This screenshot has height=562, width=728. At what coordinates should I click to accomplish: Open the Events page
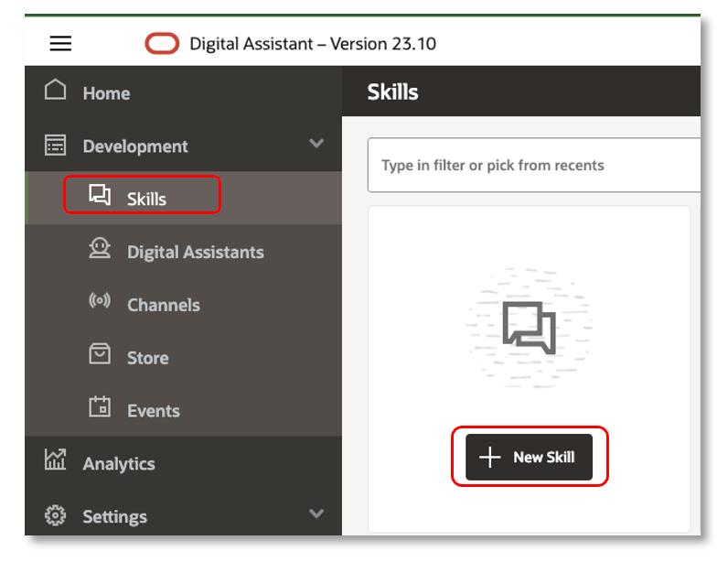(x=184, y=410)
